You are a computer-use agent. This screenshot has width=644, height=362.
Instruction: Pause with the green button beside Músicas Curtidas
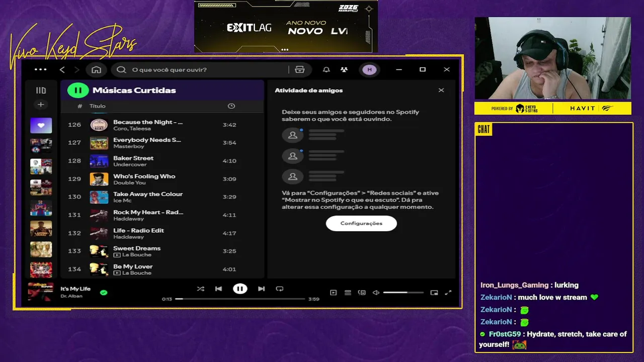click(78, 90)
